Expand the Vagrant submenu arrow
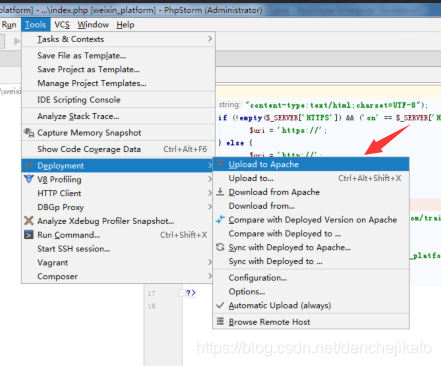This screenshot has width=441, height=366. (210, 262)
